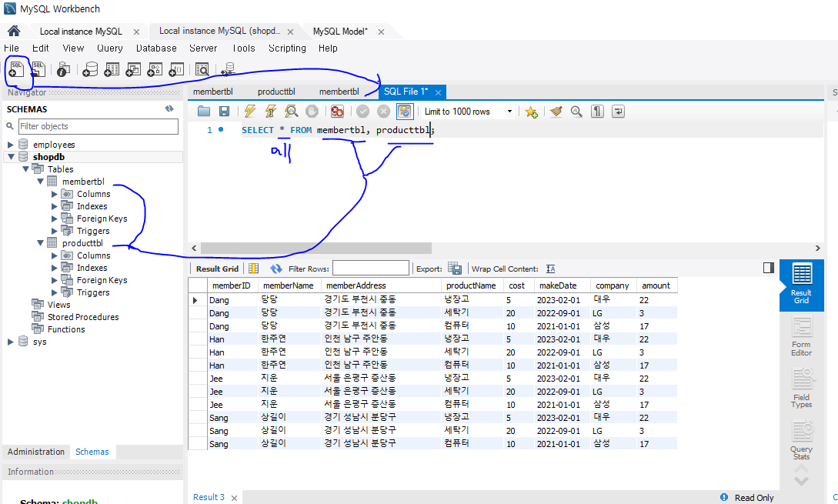The image size is (838, 504).
Task: Open the Query Stats view
Action: 801,440
